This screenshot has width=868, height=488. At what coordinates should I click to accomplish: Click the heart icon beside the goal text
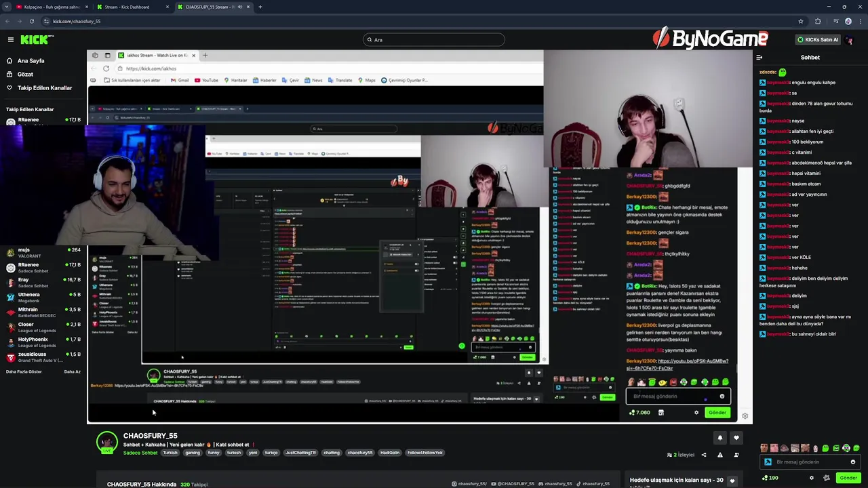click(x=732, y=481)
